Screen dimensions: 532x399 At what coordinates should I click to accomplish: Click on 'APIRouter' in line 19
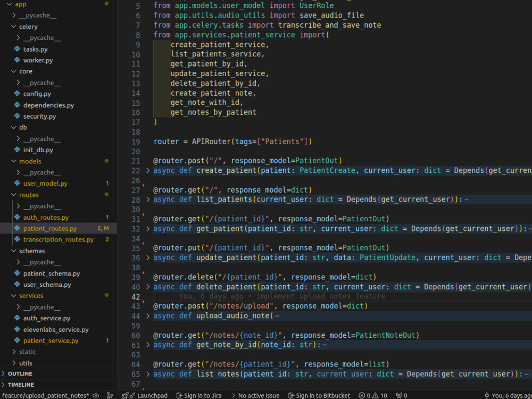pyautogui.click(x=211, y=142)
